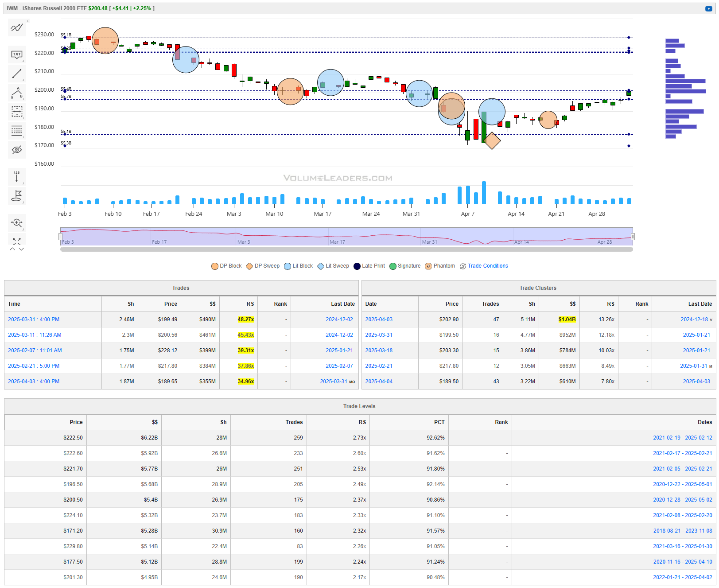
Task: Click the orange DP Block bubble near $230
Action: pos(105,40)
